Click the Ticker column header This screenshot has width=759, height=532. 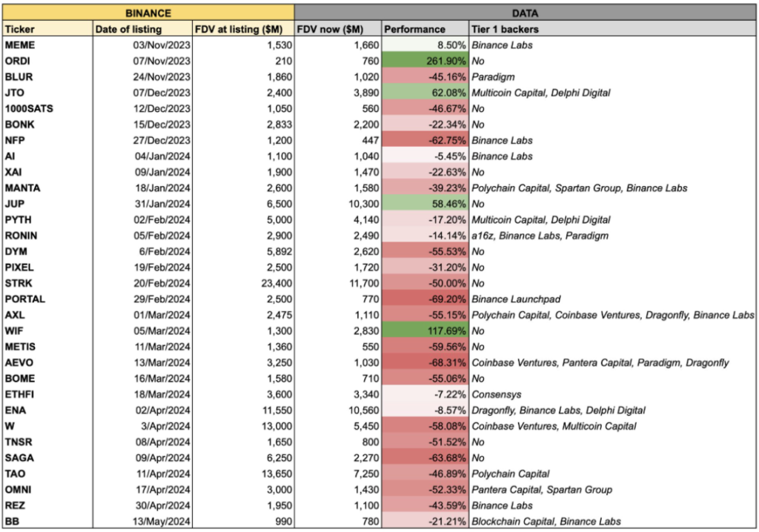coord(47,29)
